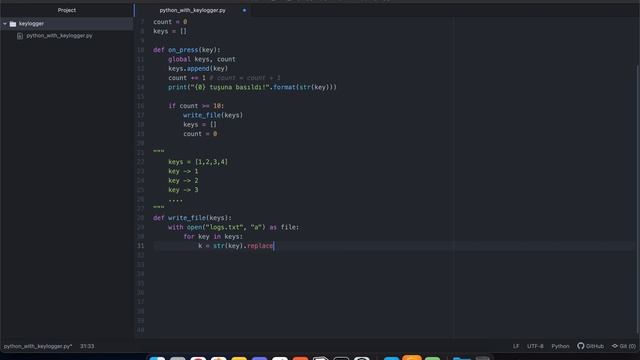The image size is (640, 360).
Task: Open the Python grammar selector
Action: click(560, 346)
